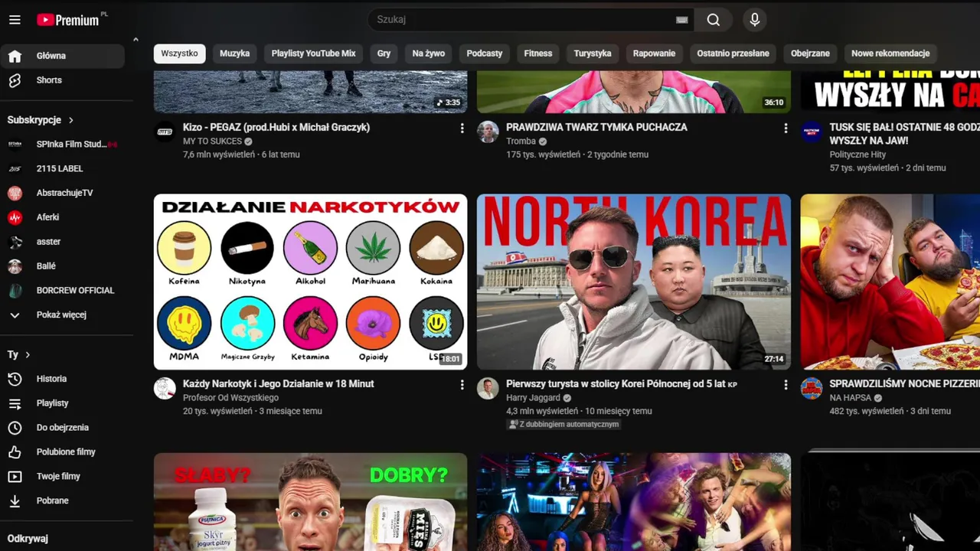This screenshot has width=980, height=551.
Task: Click Z dubbingiem automatycznym badge
Action: click(563, 425)
